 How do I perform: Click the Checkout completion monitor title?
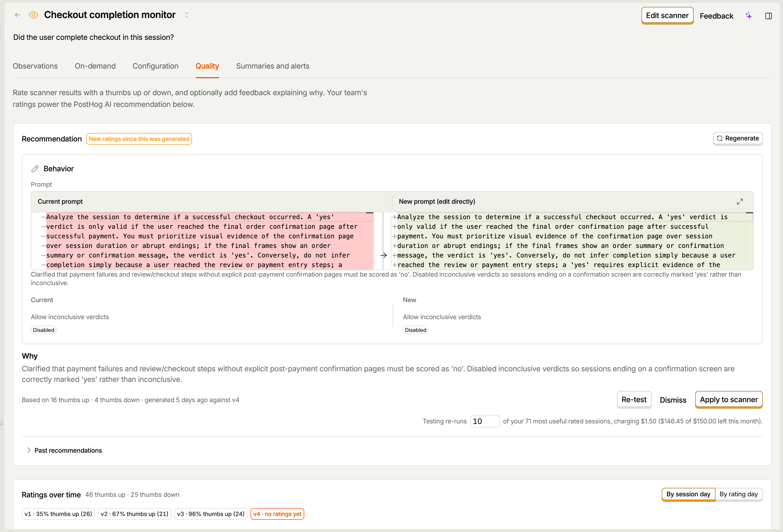tap(110, 15)
